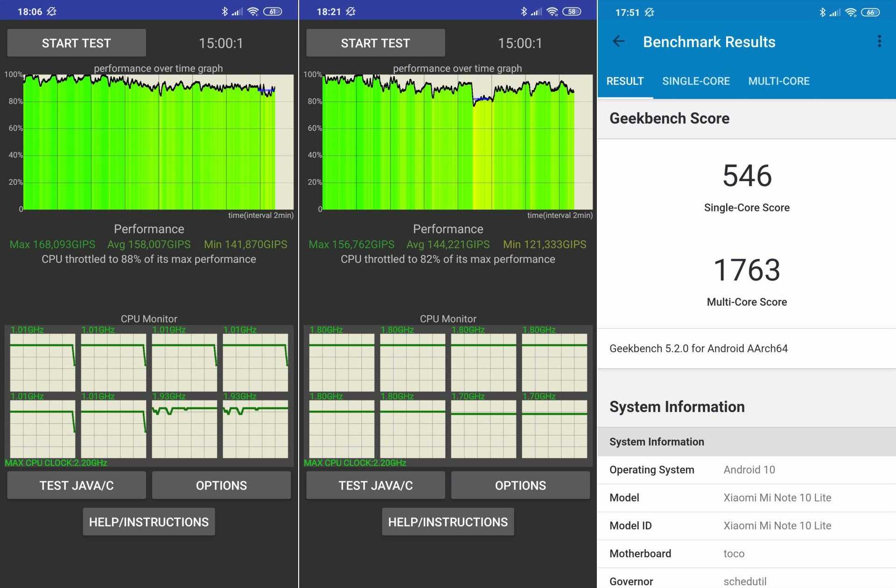
Task: Tap the muted bell icon at 18:06
Action: pyautogui.click(x=52, y=12)
